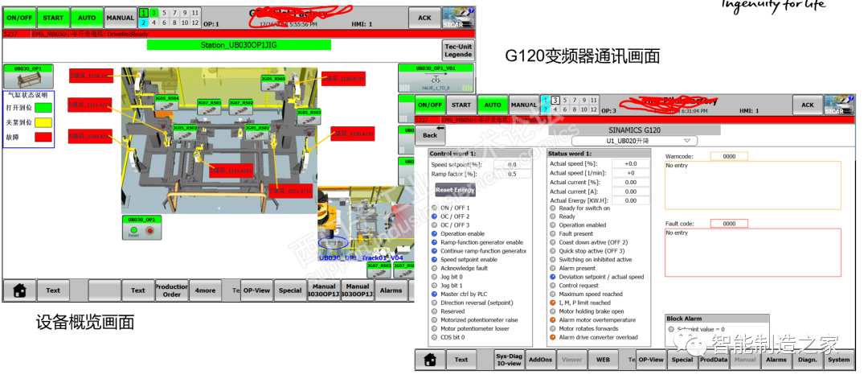Open System in the G120 window
The width and height of the screenshot is (868, 383).
[x=838, y=360]
